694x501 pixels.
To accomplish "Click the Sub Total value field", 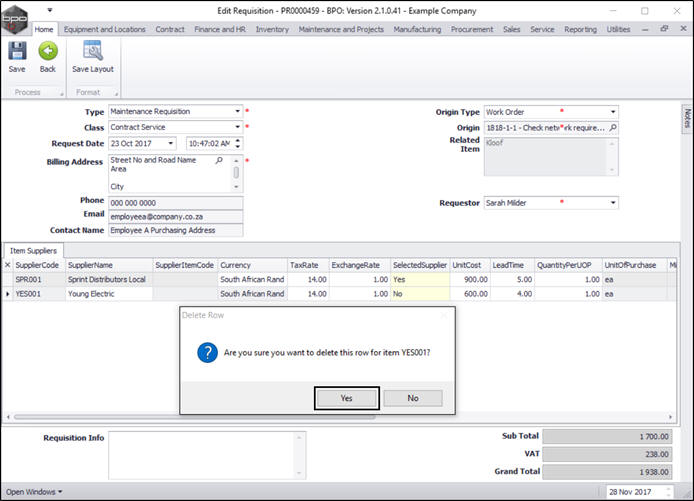I will pos(607,436).
